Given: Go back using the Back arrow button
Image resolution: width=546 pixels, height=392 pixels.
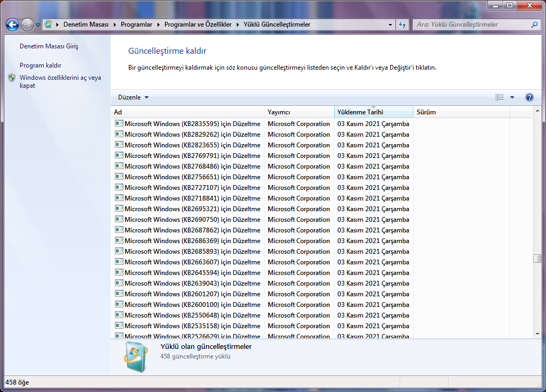Looking at the screenshot, I should pyautogui.click(x=13, y=24).
